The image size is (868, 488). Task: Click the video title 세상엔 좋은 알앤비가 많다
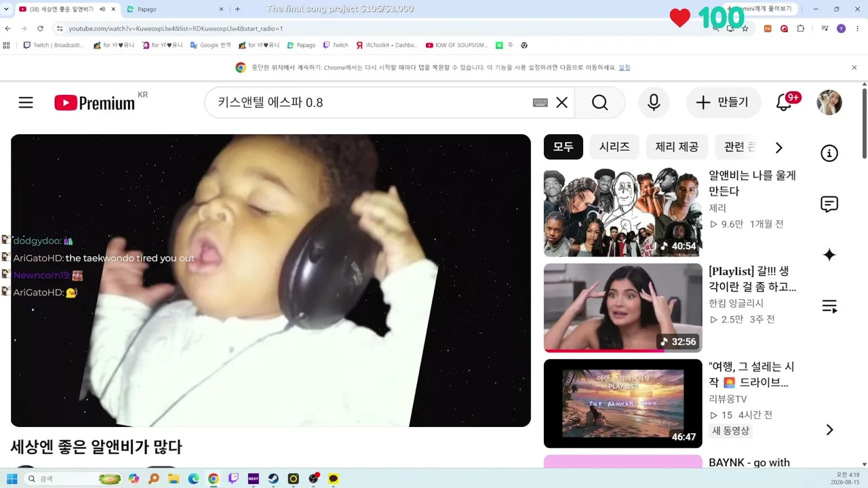96,447
